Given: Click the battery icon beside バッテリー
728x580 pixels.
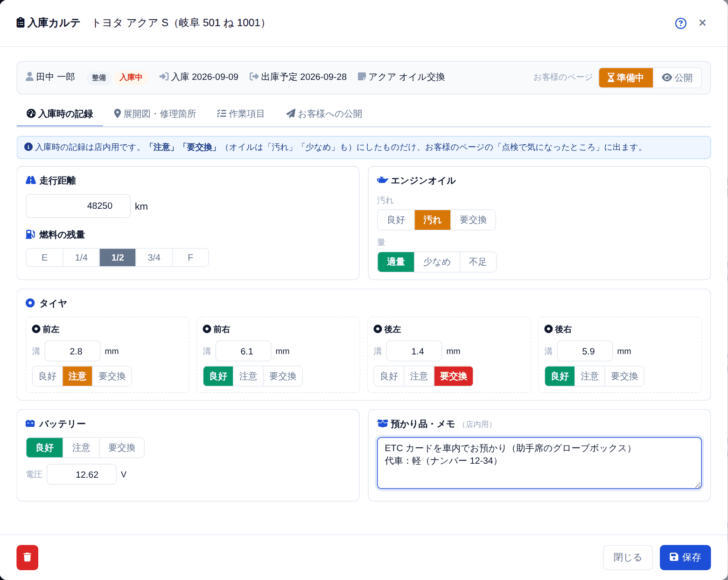Looking at the screenshot, I should point(30,424).
